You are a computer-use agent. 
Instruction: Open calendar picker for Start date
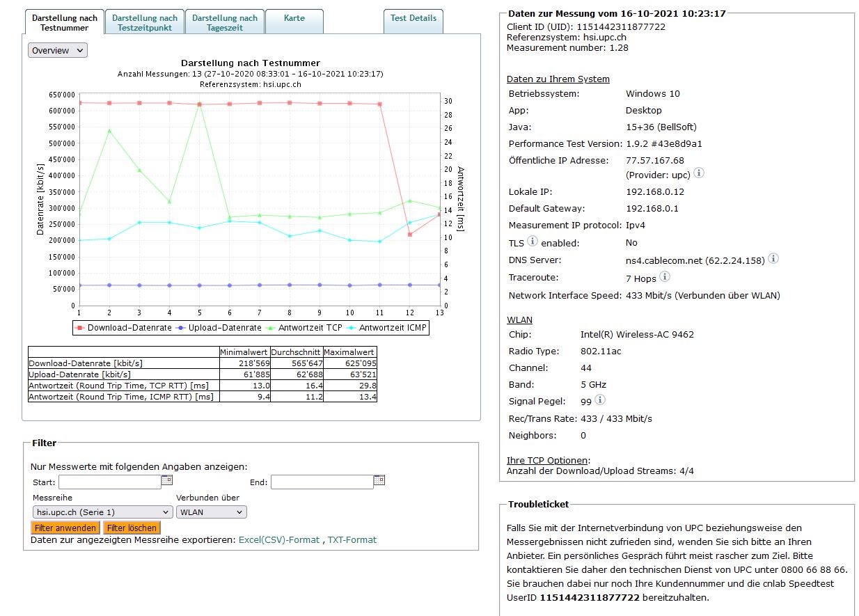tap(167, 480)
